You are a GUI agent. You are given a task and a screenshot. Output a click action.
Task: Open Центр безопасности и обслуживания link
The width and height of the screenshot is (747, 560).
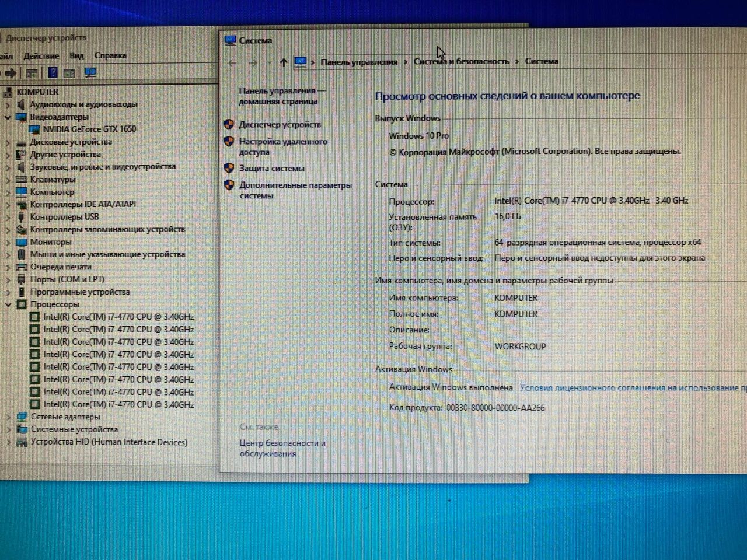coord(282,448)
